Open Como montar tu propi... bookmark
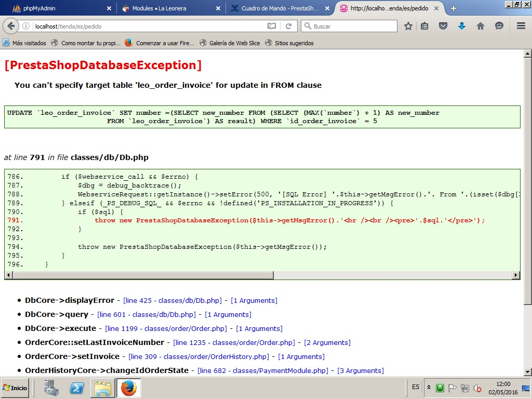The width and height of the screenshot is (532, 399). pos(86,43)
